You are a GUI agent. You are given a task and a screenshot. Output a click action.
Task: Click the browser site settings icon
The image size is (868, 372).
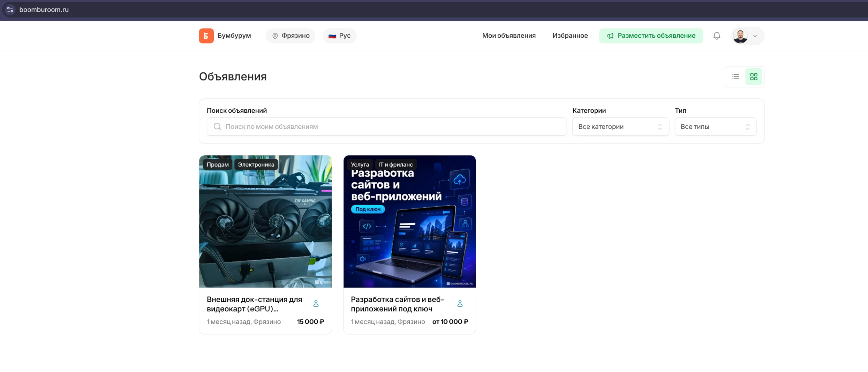pyautogui.click(x=10, y=10)
